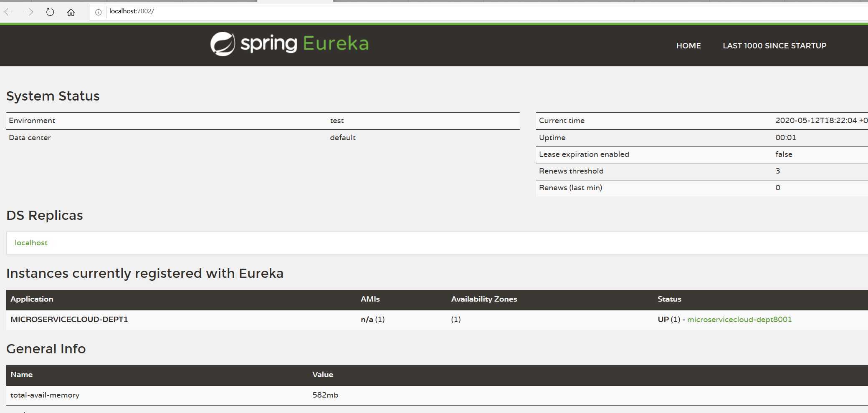
Task: Click the Lease expiration enabled label
Action: [584, 154]
